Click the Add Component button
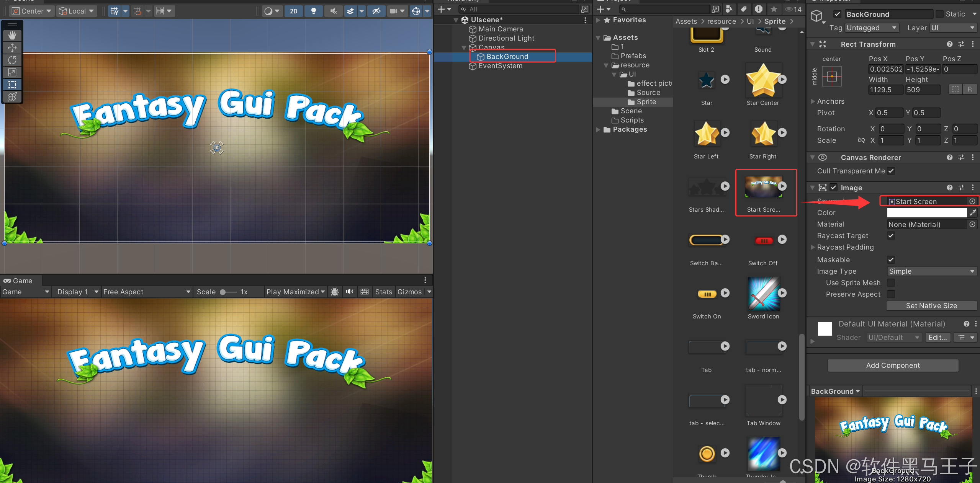Image resolution: width=980 pixels, height=483 pixels. click(x=893, y=366)
